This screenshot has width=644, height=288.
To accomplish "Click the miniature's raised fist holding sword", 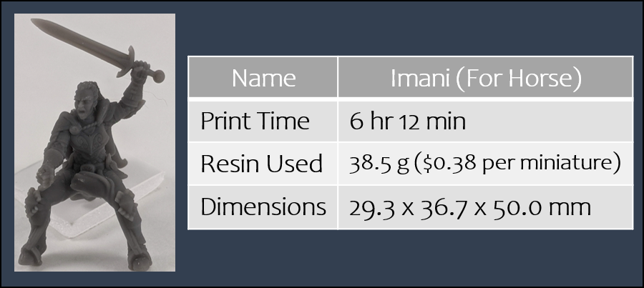I will (x=140, y=70).
